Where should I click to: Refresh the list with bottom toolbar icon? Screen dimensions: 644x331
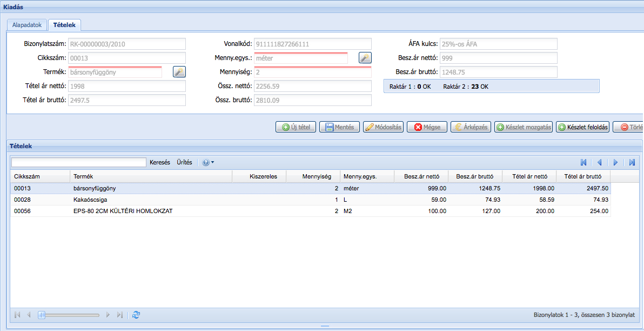click(x=136, y=314)
